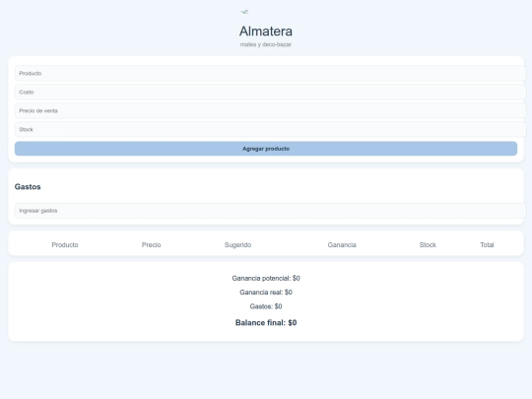This screenshot has height=399, width=532.
Task: Click the Agregar producto button
Action: pos(266,149)
